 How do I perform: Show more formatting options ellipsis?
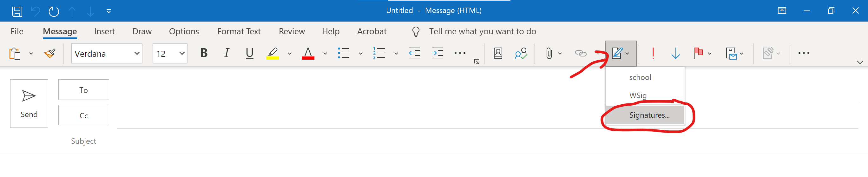(x=460, y=53)
